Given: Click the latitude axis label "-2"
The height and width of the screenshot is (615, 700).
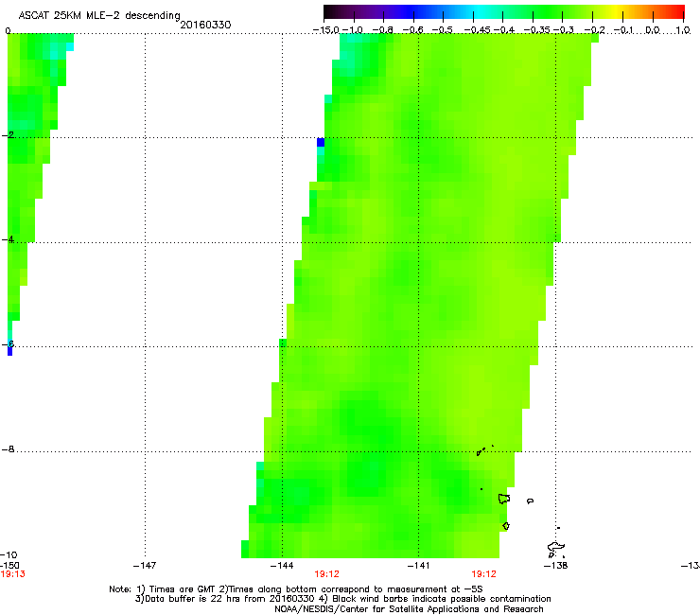Looking at the screenshot, I should [8, 135].
